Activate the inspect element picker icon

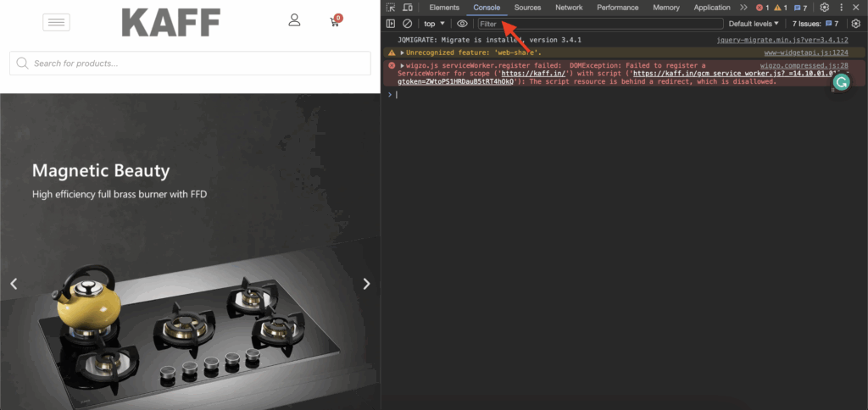pyautogui.click(x=391, y=7)
